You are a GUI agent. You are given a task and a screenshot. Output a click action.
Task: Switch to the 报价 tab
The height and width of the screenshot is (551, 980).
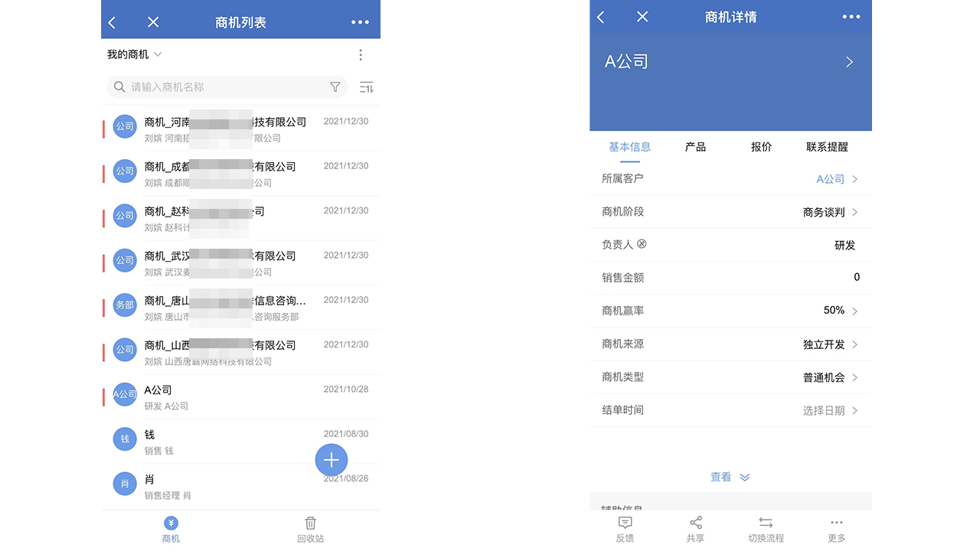[x=761, y=147]
